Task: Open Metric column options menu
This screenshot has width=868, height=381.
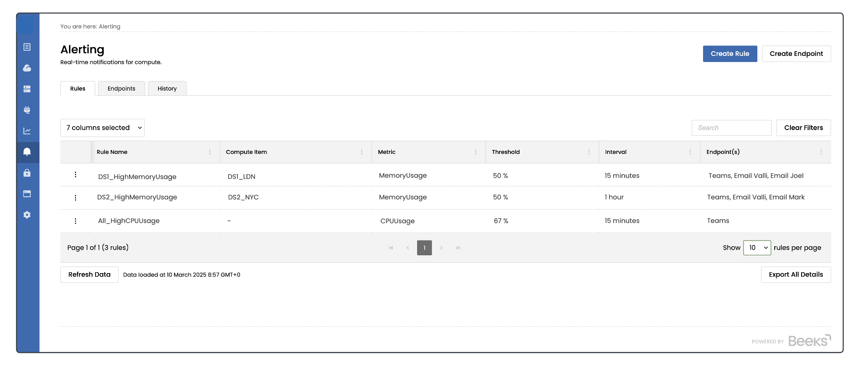Action: [476, 152]
